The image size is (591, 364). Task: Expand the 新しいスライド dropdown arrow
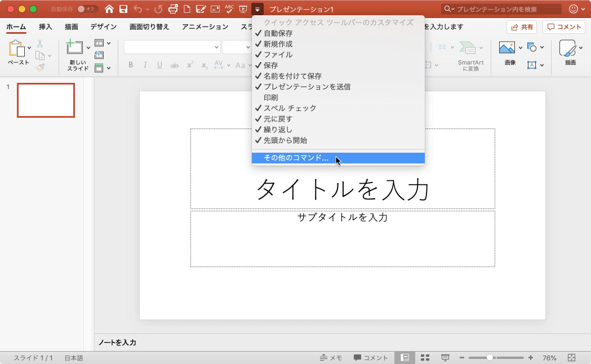(88, 47)
